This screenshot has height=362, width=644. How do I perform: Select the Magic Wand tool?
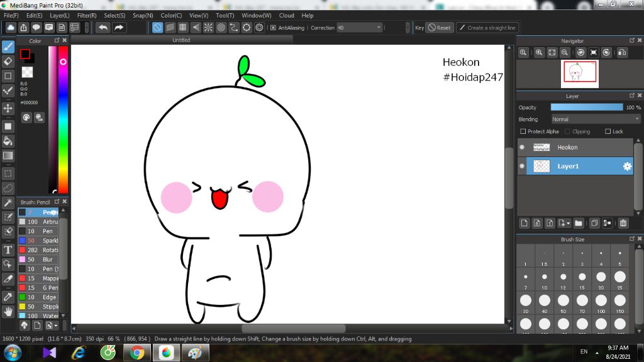pos(8,202)
